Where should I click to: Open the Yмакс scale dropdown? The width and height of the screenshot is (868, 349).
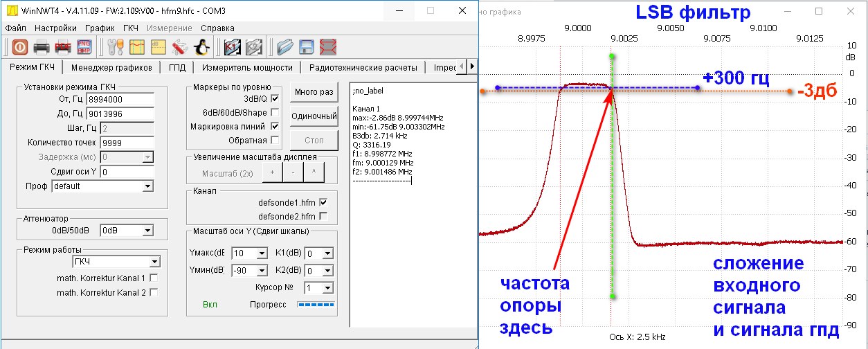[x=262, y=253]
